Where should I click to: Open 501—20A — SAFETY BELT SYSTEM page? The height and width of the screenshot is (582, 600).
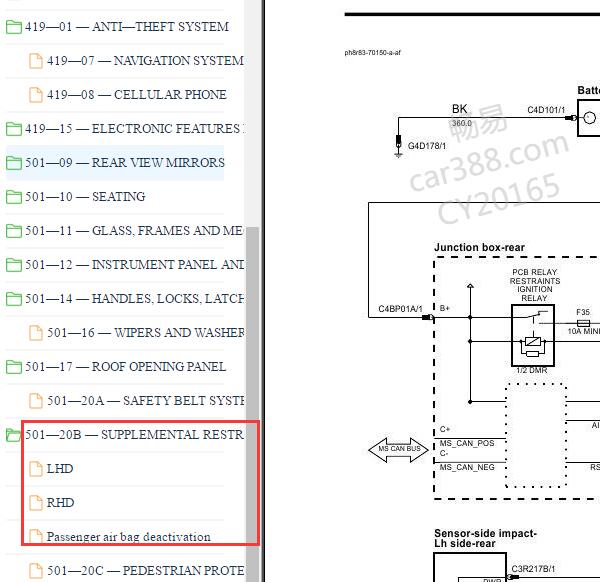145,401
